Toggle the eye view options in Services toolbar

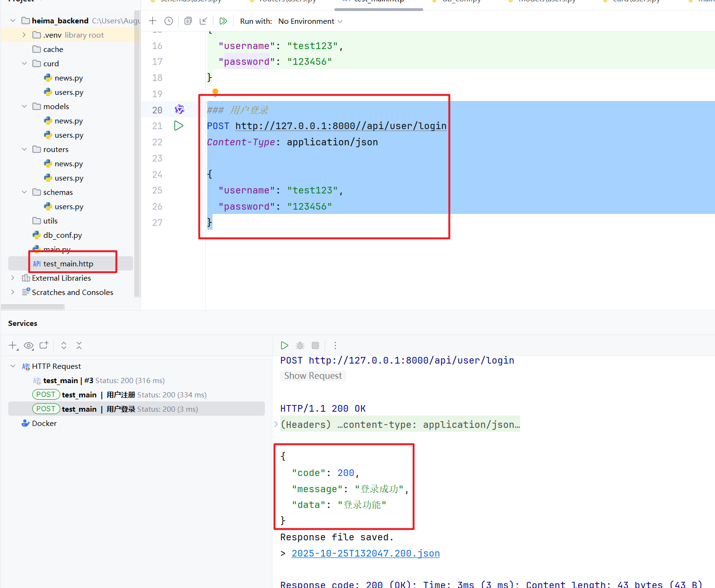29,345
